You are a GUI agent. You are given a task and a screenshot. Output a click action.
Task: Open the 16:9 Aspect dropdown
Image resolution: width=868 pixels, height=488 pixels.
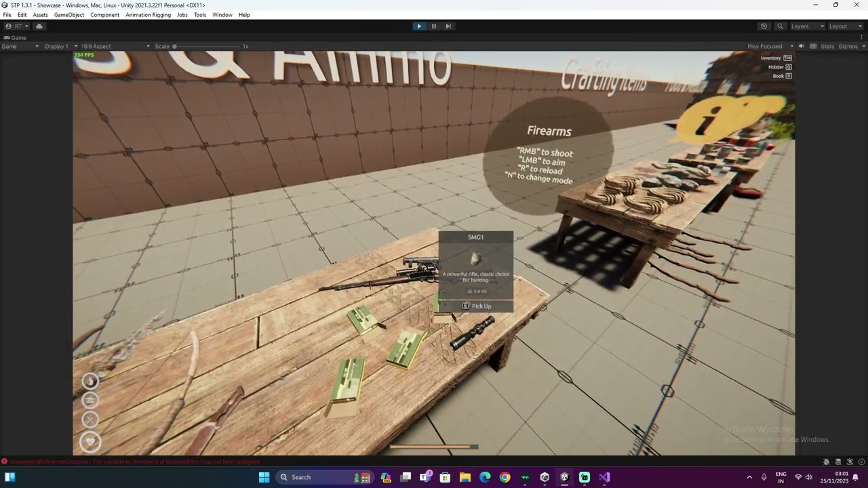point(115,47)
